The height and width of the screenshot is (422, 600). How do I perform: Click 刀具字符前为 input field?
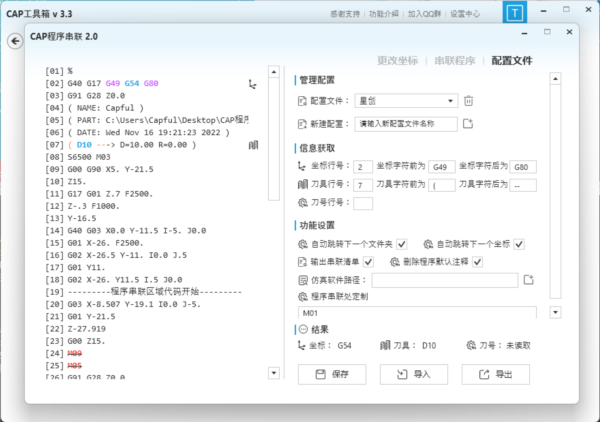(x=442, y=185)
